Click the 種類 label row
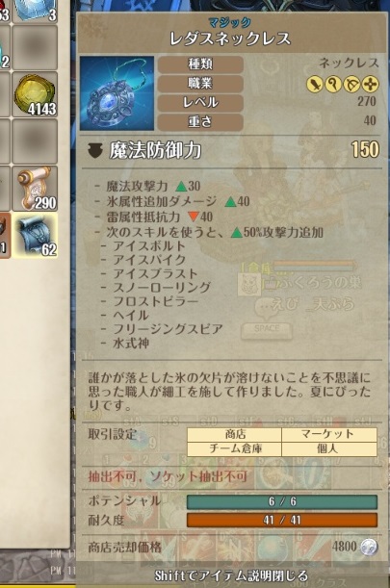Image resolution: width=390 pixels, height=588 pixels. (x=200, y=64)
